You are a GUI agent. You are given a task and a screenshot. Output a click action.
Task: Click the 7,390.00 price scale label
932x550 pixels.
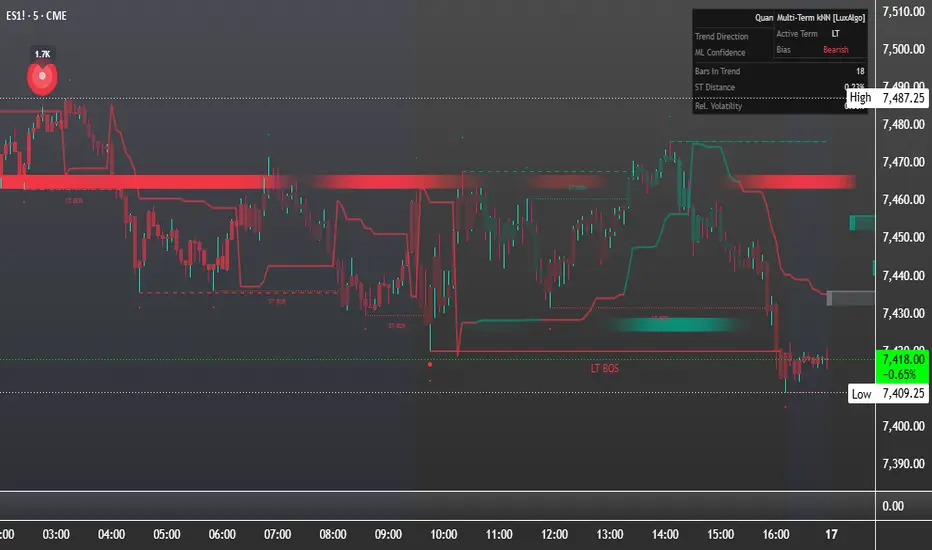click(903, 463)
